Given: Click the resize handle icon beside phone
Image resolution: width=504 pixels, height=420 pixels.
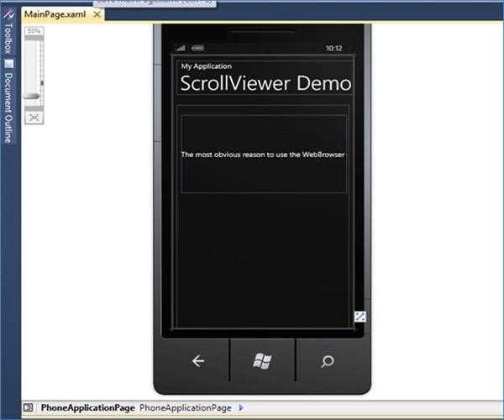Looking at the screenshot, I should pyautogui.click(x=360, y=317).
